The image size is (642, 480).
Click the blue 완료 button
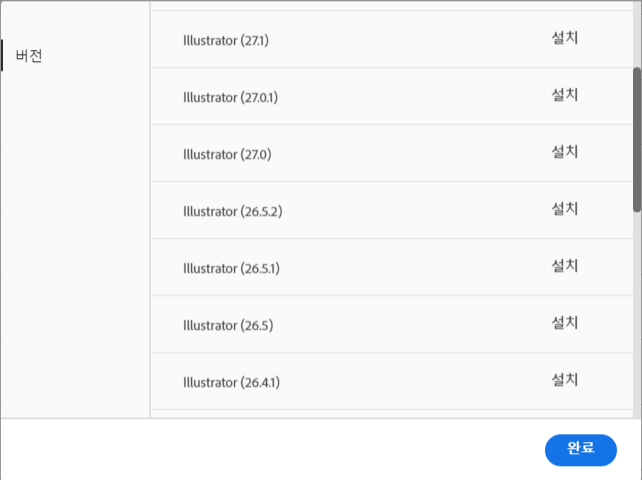(581, 450)
